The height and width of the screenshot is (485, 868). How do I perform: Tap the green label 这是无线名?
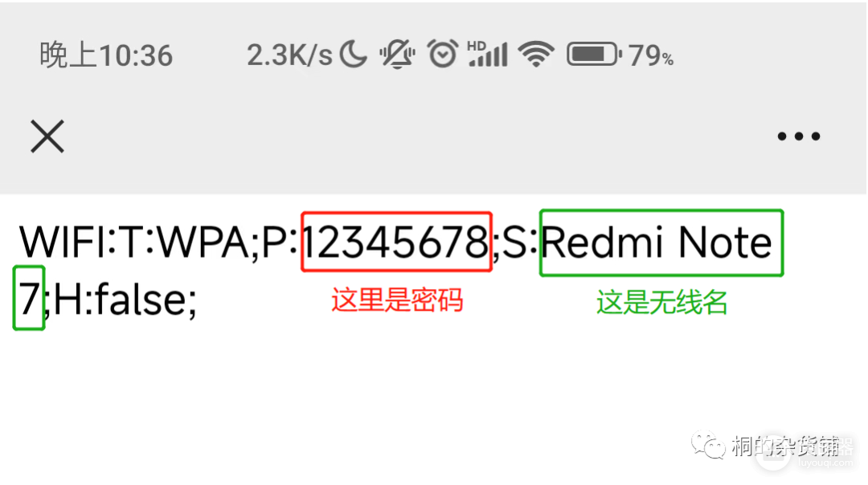[662, 303]
